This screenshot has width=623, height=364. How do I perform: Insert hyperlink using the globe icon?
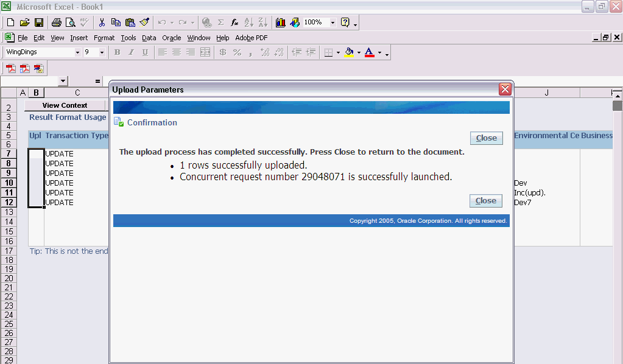[206, 23]
